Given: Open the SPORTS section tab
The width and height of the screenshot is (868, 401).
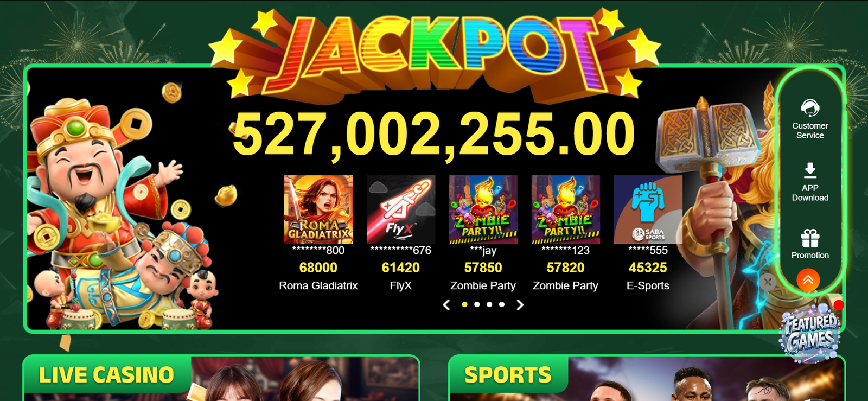Looking at the screenshot, I should tap(508, 374).
